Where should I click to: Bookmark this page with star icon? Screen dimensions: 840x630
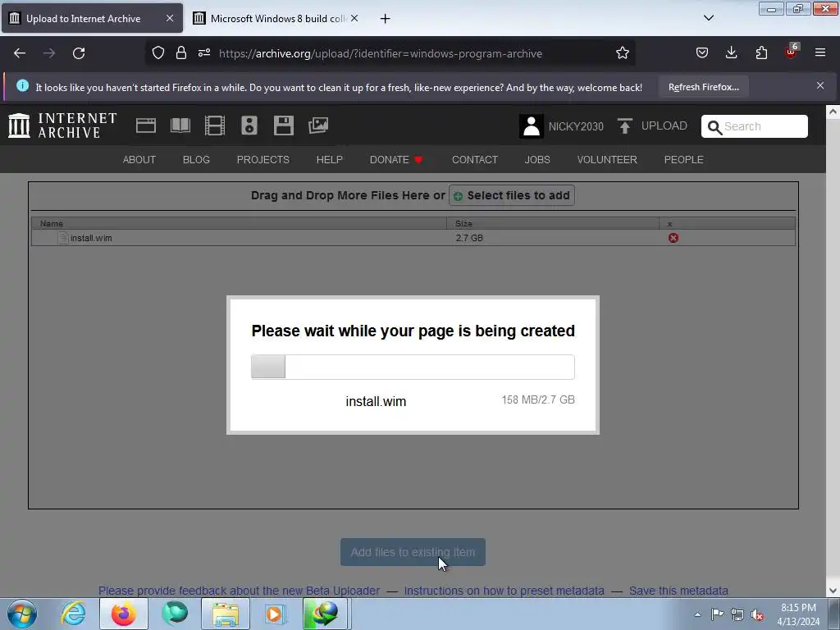[622, 53]
